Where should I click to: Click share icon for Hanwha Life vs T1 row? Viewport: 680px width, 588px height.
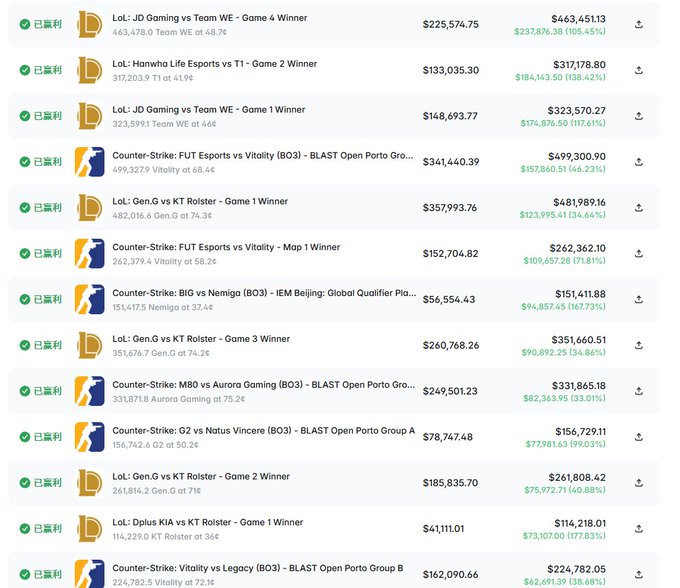point(638,70)
